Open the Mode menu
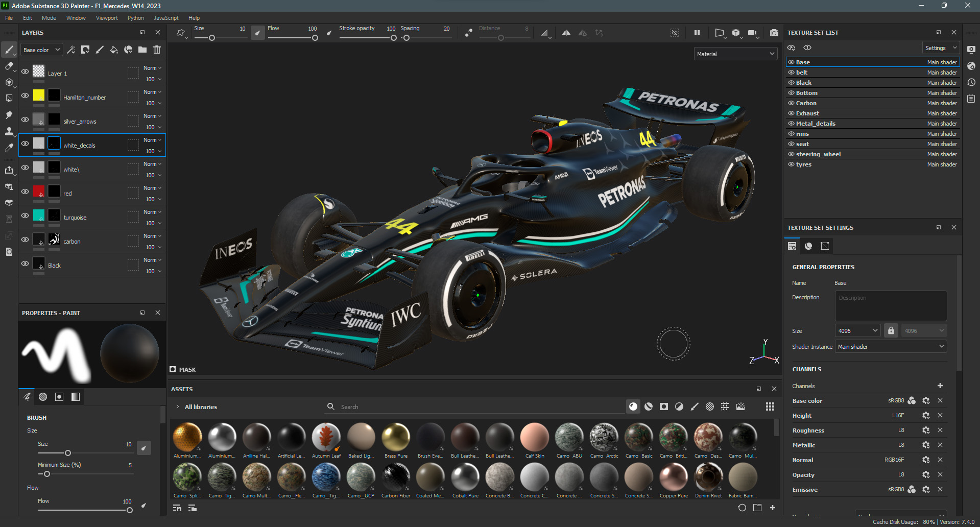 click(49, 18)
